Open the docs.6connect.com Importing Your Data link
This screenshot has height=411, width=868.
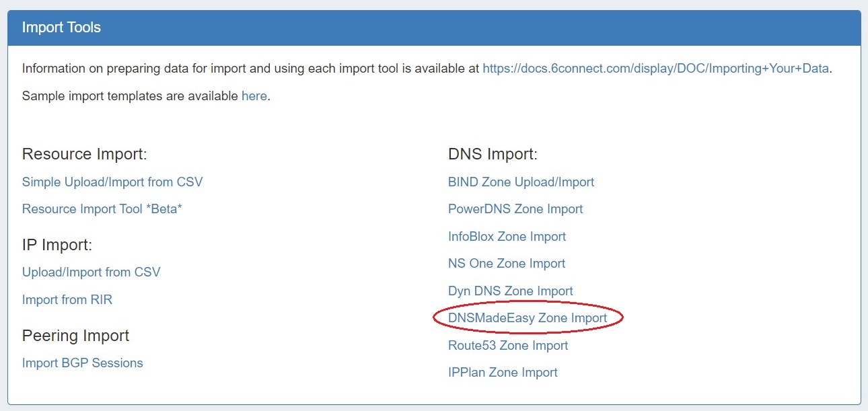tap(655, 68)
